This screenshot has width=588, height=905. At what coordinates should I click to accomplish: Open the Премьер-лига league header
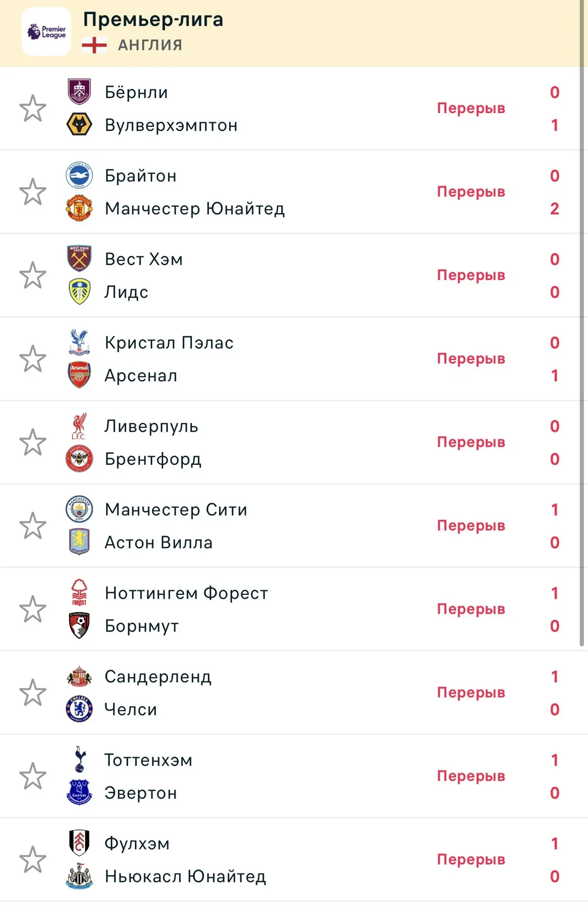pyautogui.click(x=153, y=19)
